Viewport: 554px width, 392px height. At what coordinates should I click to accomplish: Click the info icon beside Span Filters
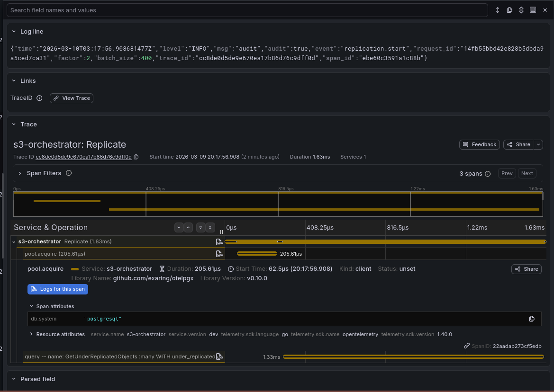69,173
